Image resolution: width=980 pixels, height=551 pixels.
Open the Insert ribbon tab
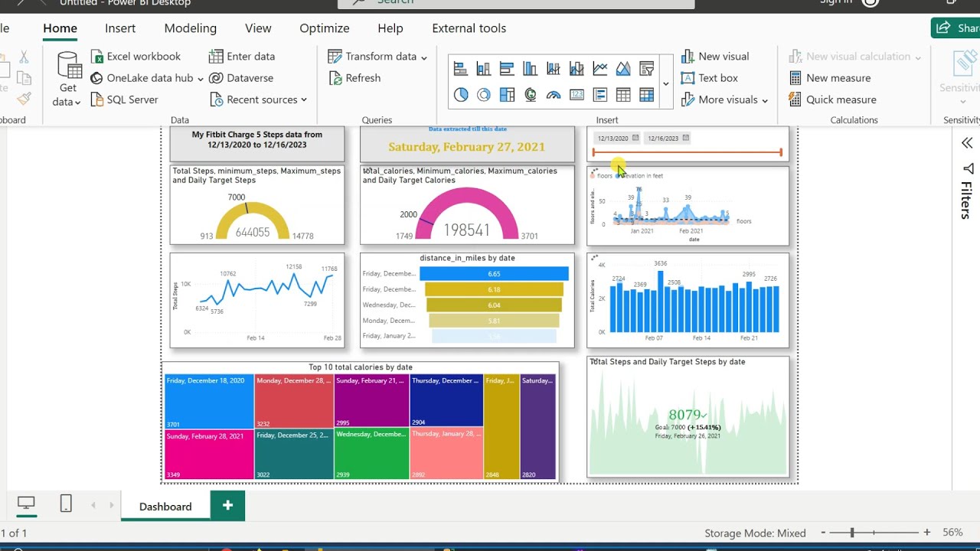(x=120, y=28)
